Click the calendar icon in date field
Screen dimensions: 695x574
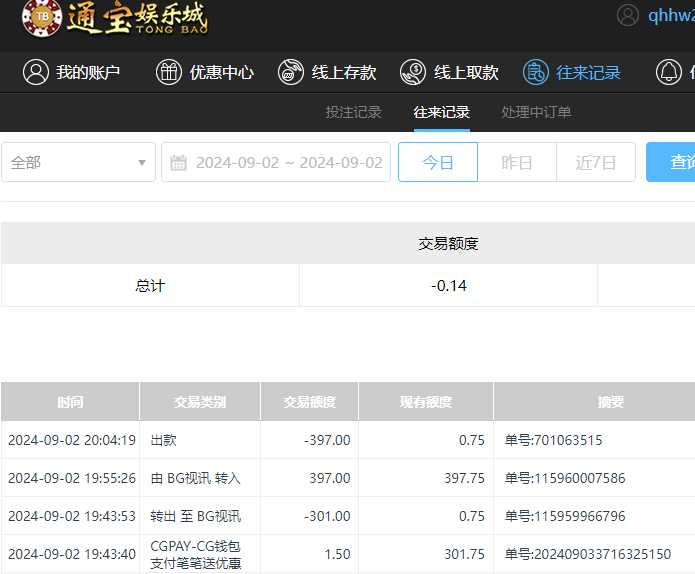pos(179,162)
